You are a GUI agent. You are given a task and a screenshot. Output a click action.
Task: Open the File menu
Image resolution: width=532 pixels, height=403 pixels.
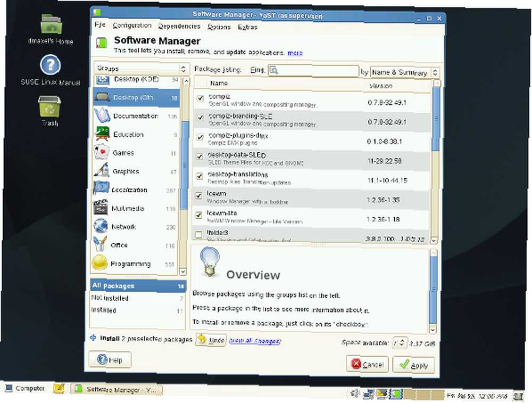tap(100, 24)
